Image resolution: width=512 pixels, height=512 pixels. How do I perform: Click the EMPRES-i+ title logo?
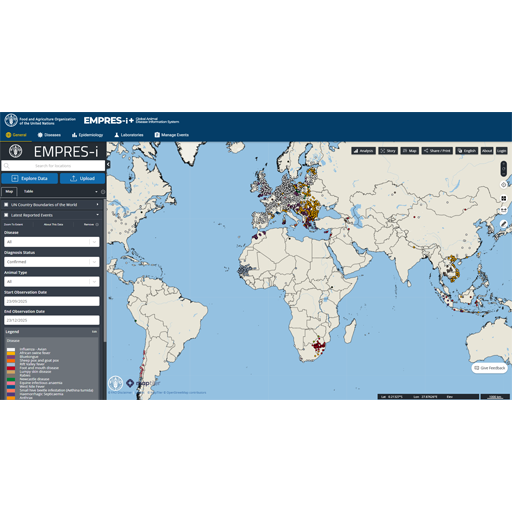click(109, 120)
